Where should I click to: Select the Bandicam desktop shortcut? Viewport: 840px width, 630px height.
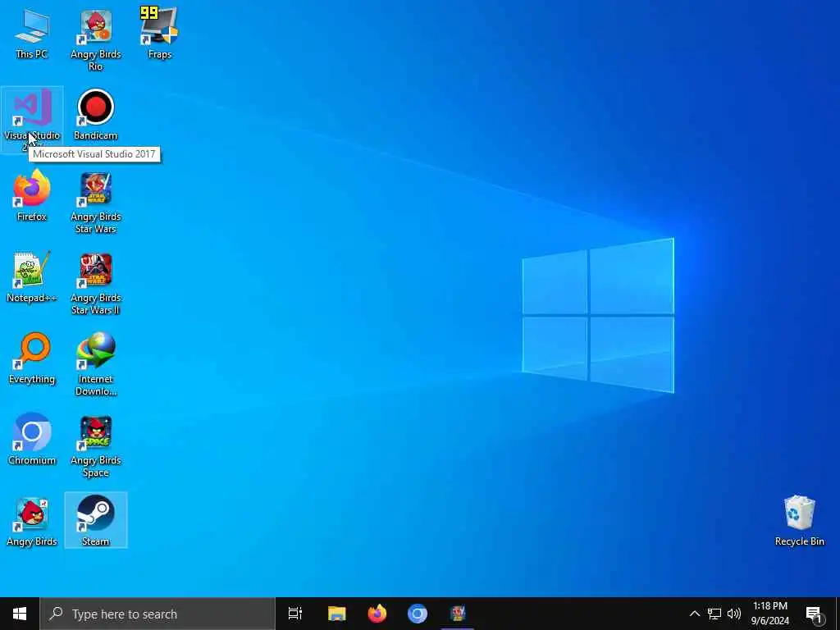[x=95, y=115]
